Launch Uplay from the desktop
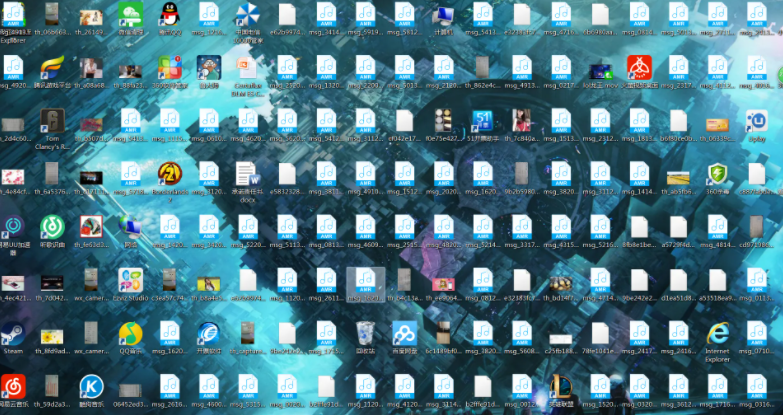The width and height of the screenshot is (783, 415). [x=756, y=122]
